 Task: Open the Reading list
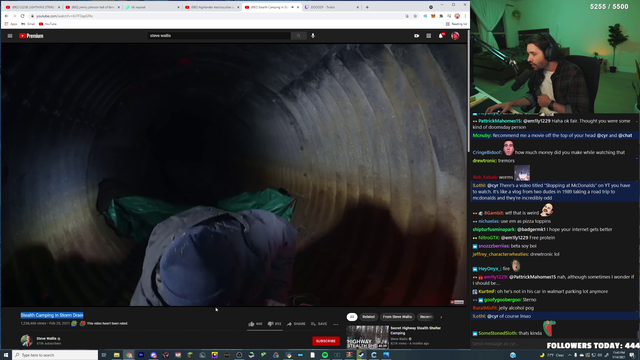click(x=457, y=24)
